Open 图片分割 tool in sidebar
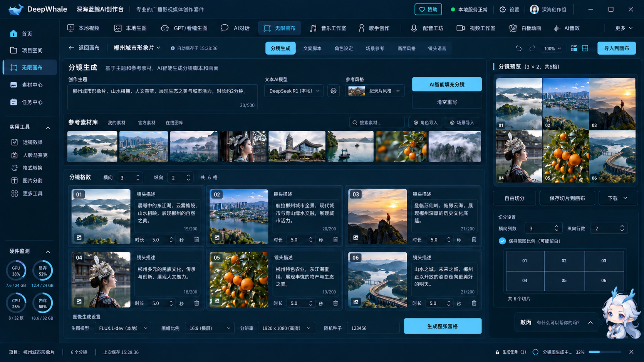Image resolution: width=644 pixels, height=362 pixels. click(x=30, y=180)
